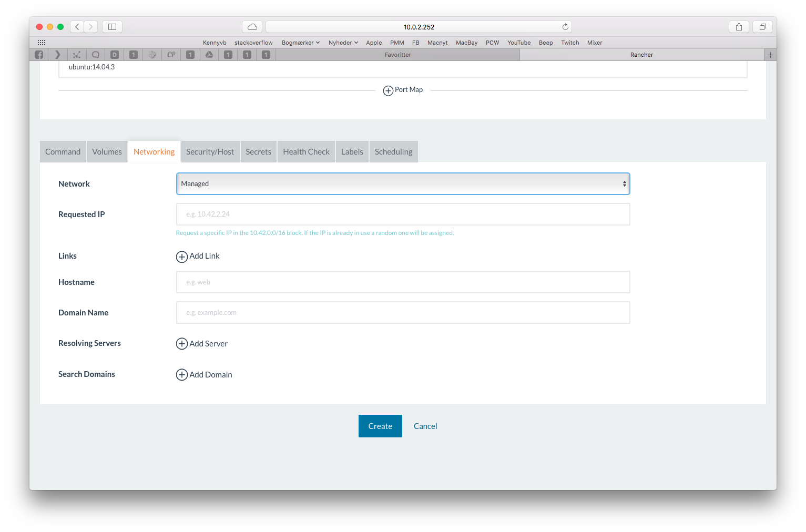Open the Secrets tab
806x532 pixels.
point(259,152)
